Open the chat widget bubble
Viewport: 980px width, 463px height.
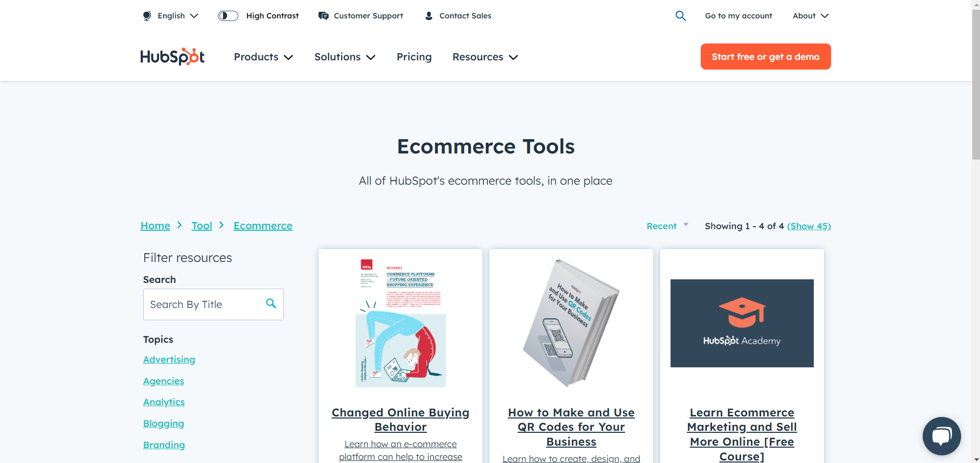942,436
